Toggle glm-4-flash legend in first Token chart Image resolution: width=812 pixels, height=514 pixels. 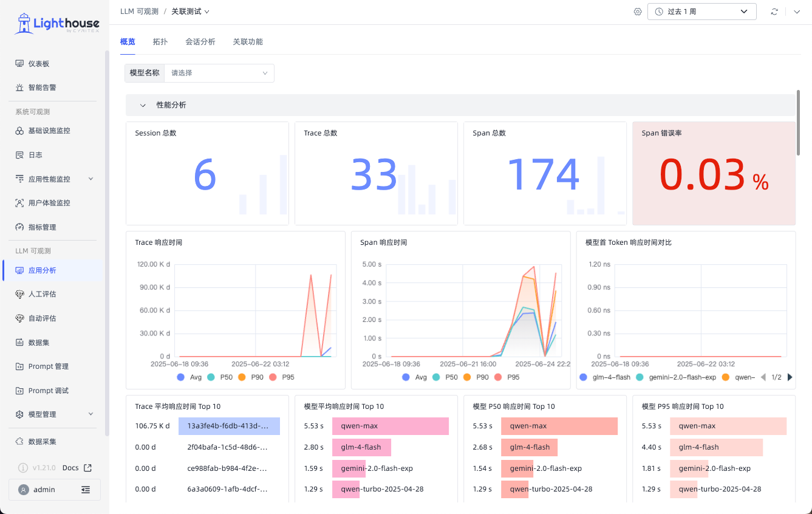[x=605, y=377]
